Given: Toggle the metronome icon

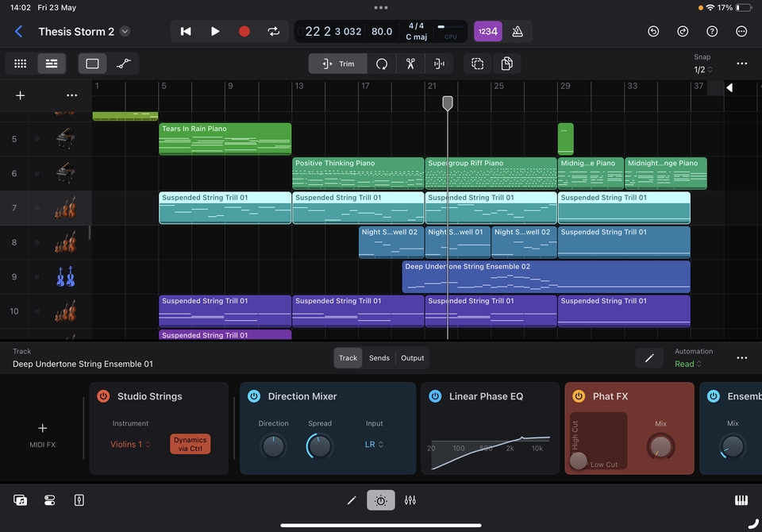Looking at the screenshot, I should coord(518,32).
